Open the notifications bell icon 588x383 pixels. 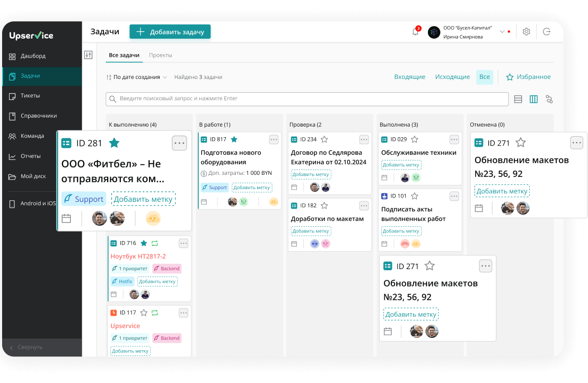pyautogui.click(x=416, y=32)
